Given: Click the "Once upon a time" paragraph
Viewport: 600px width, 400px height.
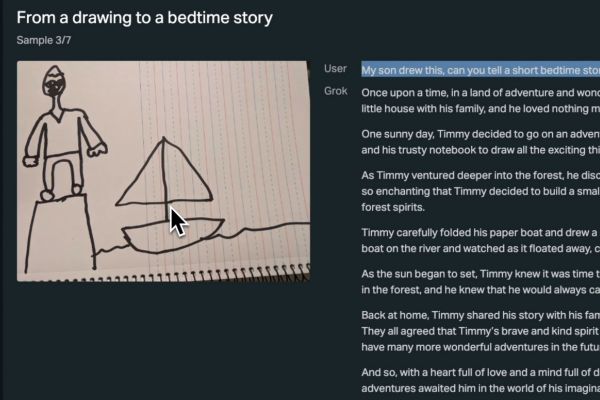Looking at the screenshot, I should point(480,100).
